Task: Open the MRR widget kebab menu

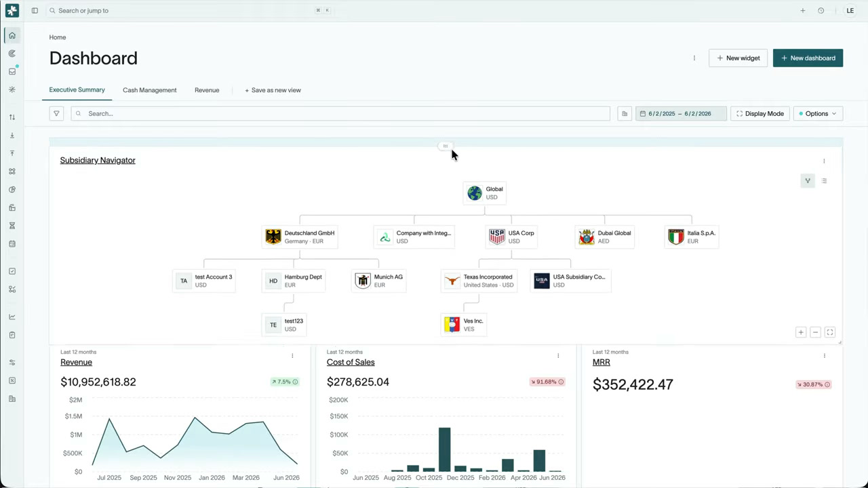Action: 824,356
